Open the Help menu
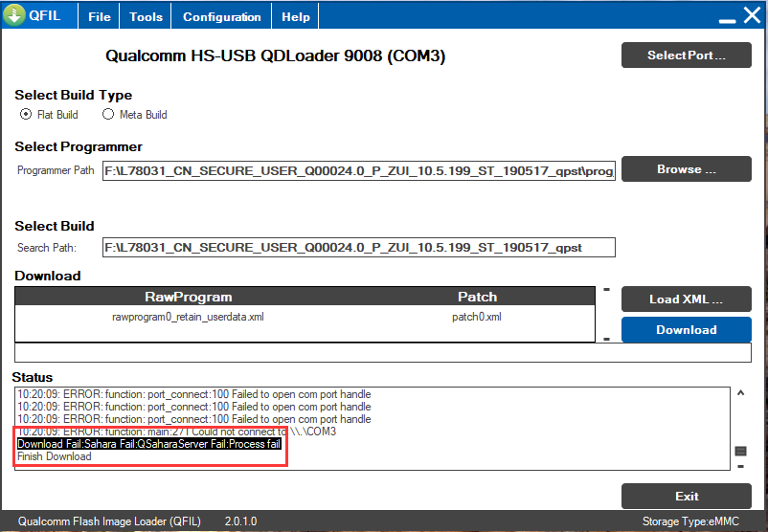Screen dimensions: 768x532 click(295, 16)
